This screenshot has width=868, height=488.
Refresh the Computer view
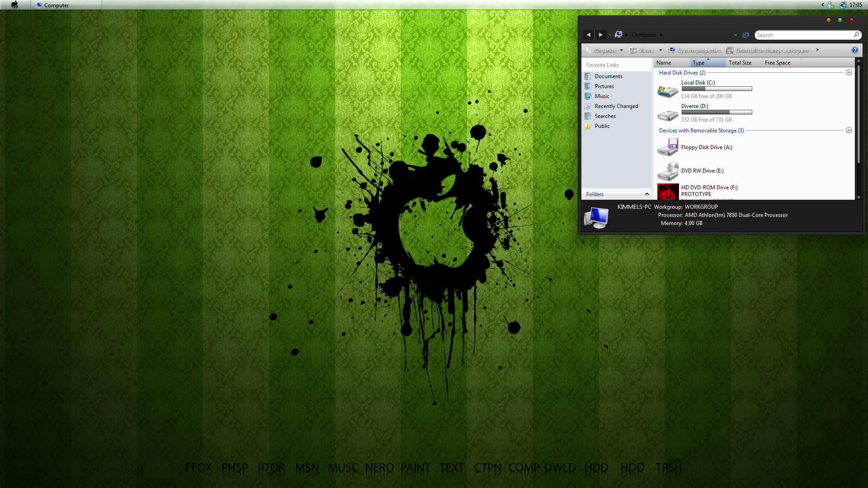click(746, 35)
